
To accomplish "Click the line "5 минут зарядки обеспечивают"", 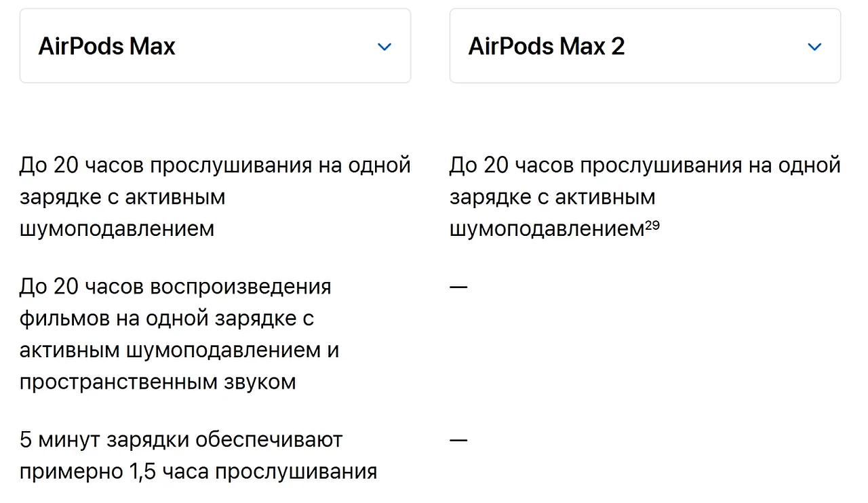I will coord(181,440).
